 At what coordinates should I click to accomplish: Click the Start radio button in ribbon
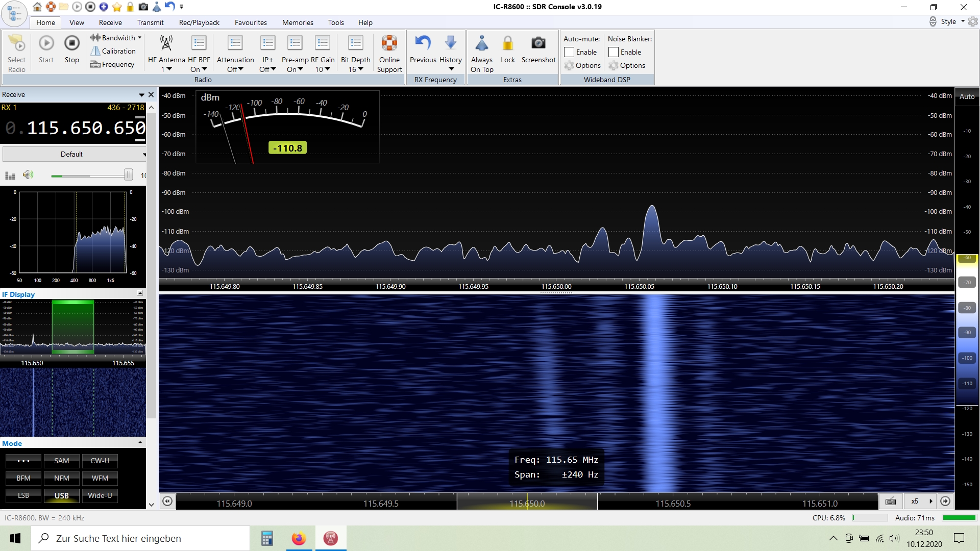tap(46, 50)
